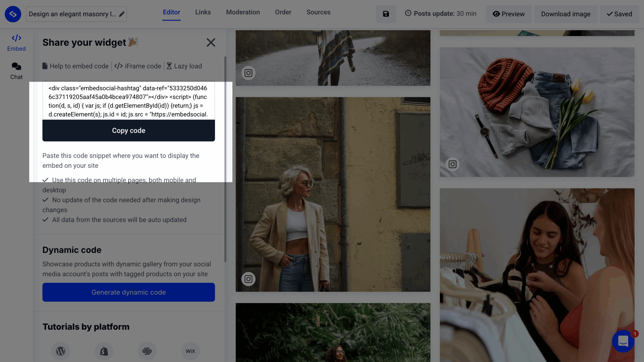This screenshot has height=362, width=644.
Task: Click Generate dynamic code button
Action: [x=129, y=292]
